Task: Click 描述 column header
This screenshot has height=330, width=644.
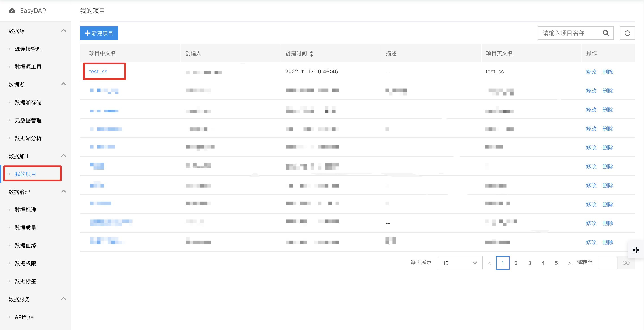Action: pos(391,53)
